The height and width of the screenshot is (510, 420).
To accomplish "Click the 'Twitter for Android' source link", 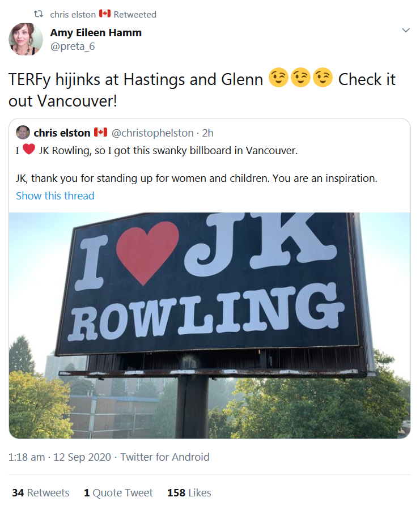I will (165, 457).
